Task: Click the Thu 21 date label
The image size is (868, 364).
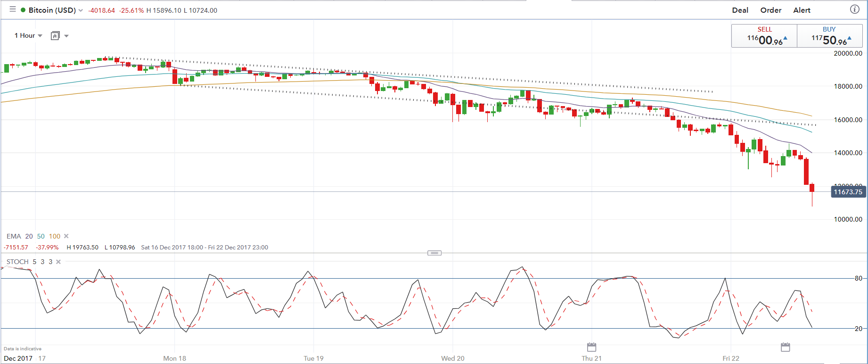Action: pos(592,358)
